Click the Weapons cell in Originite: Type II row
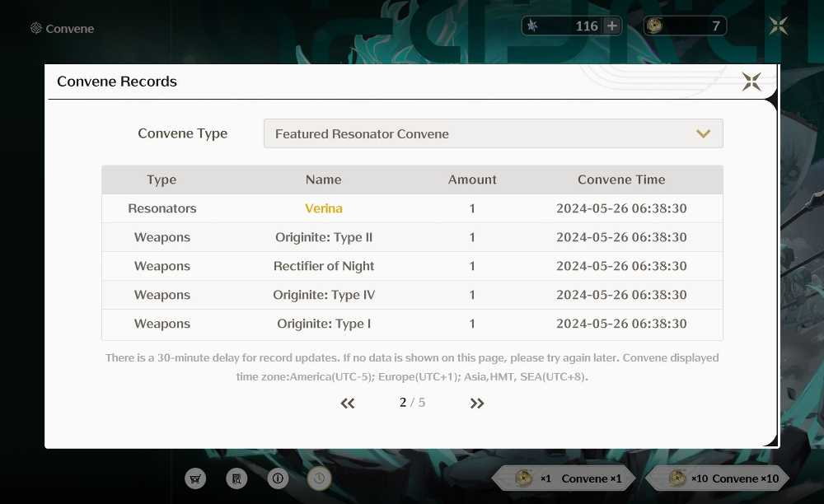This screenshot has width=824, height=504. pyautogui.click(x=162, y=237)
